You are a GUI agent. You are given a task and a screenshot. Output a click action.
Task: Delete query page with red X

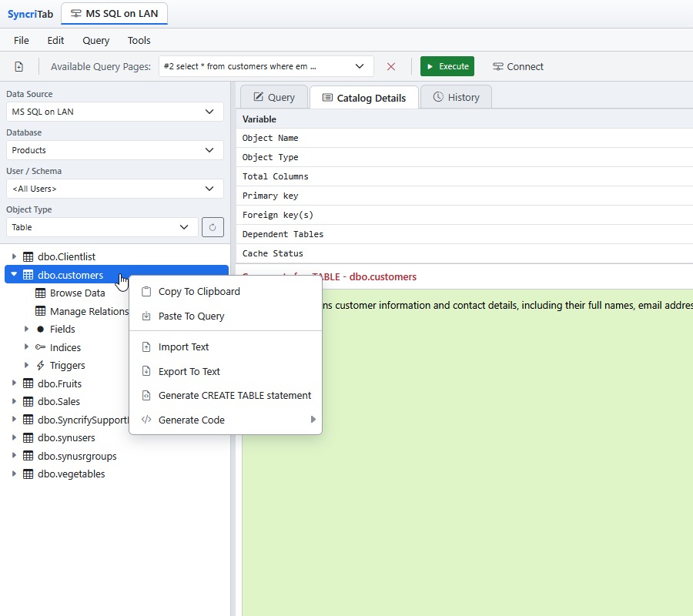point(390,67)
